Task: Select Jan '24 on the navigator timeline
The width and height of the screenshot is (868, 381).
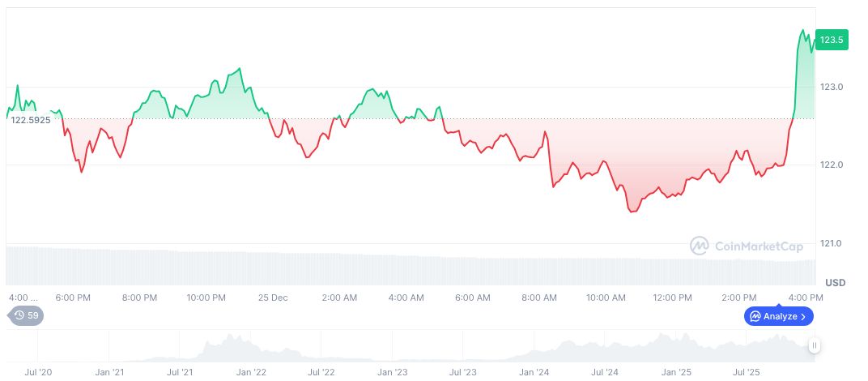Action: click(x=534, y=373)
